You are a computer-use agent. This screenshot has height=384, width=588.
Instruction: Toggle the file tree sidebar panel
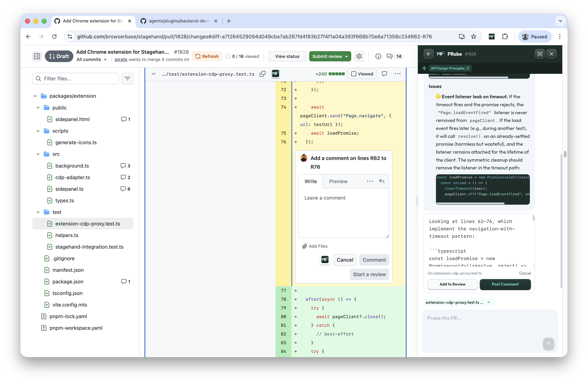tap(37, 56)
